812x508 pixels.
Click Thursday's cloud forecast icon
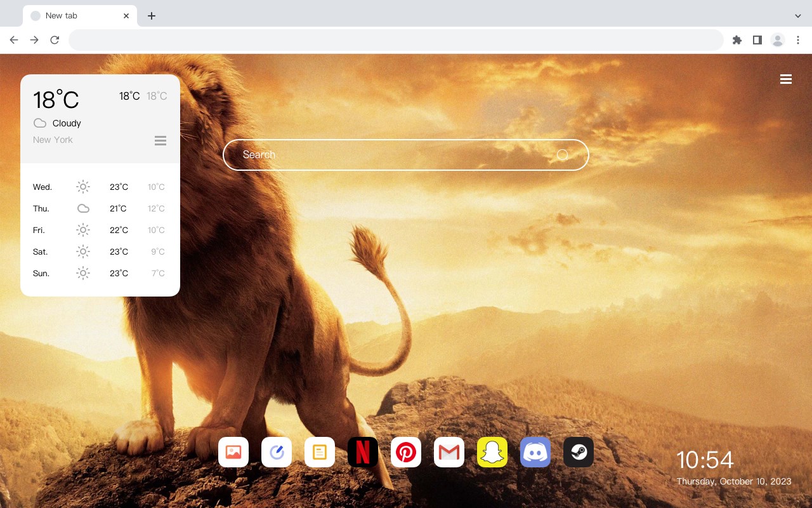click(x=83, y=208)
